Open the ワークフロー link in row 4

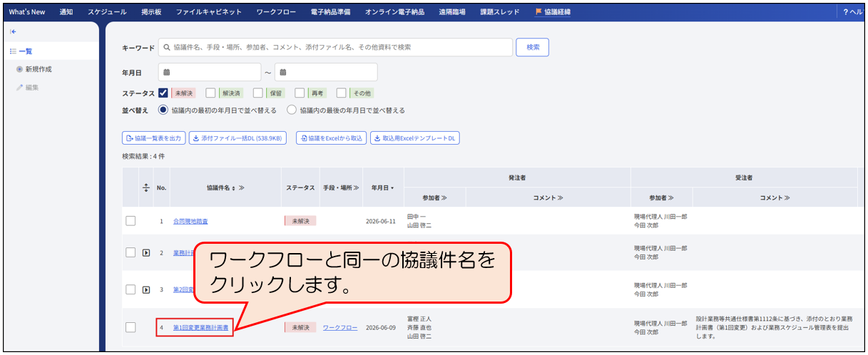pos(340,327)
